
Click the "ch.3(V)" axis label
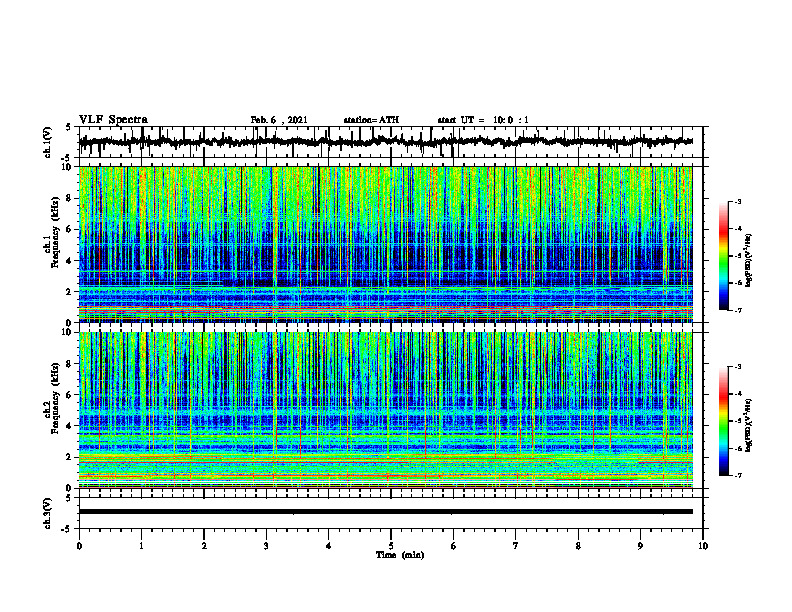coord(48,514)
